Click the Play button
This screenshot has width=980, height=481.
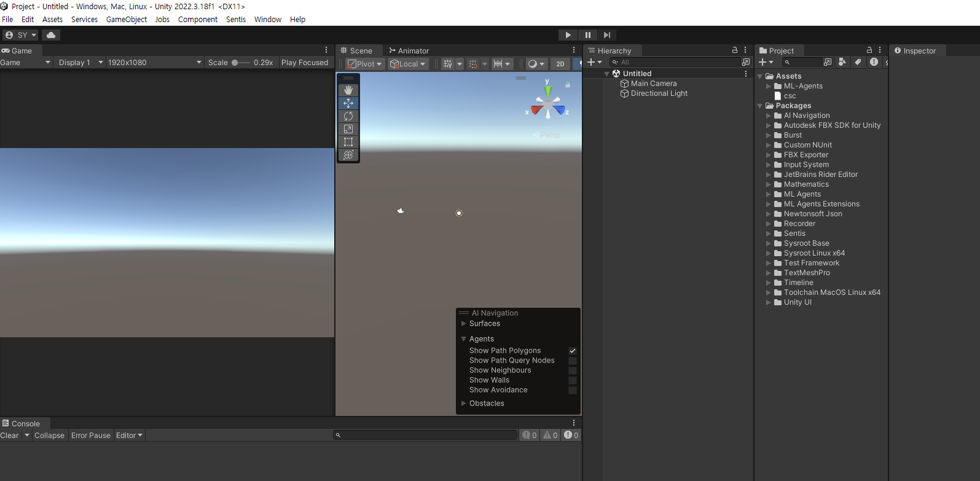[568, 35]
